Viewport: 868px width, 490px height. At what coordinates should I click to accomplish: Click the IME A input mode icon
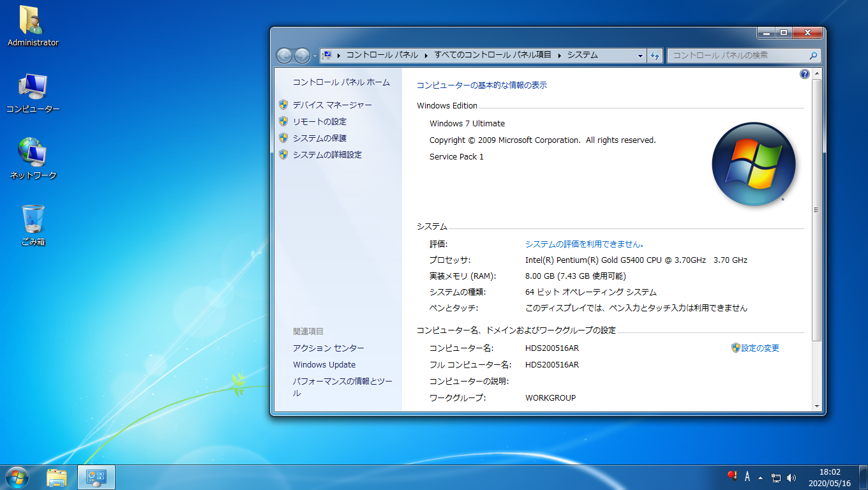click(x=747, y=477)
